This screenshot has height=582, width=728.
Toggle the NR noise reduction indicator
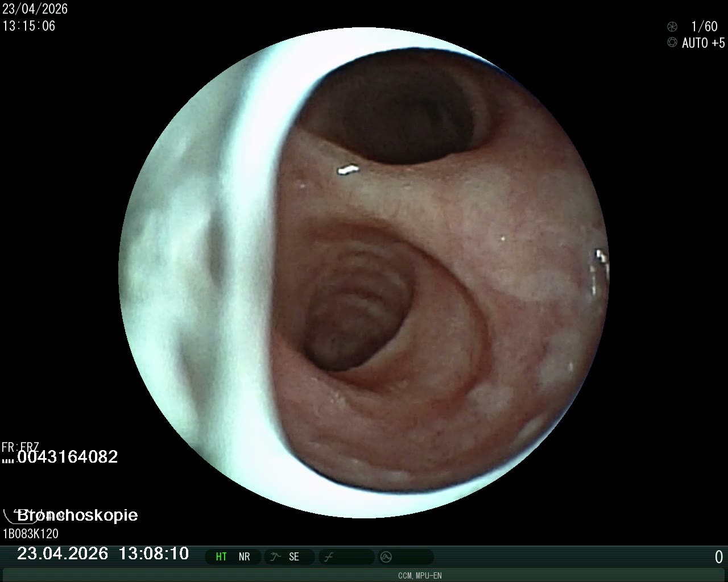245,557
